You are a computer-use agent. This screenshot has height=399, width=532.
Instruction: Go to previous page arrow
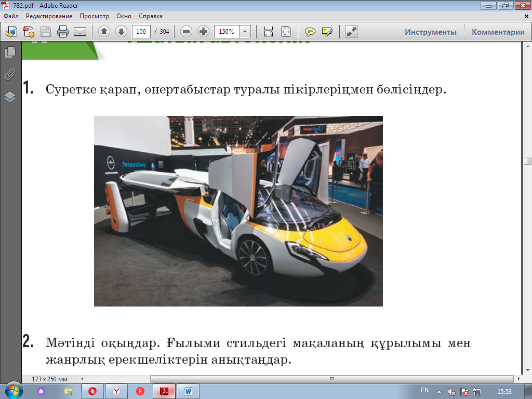104,32
